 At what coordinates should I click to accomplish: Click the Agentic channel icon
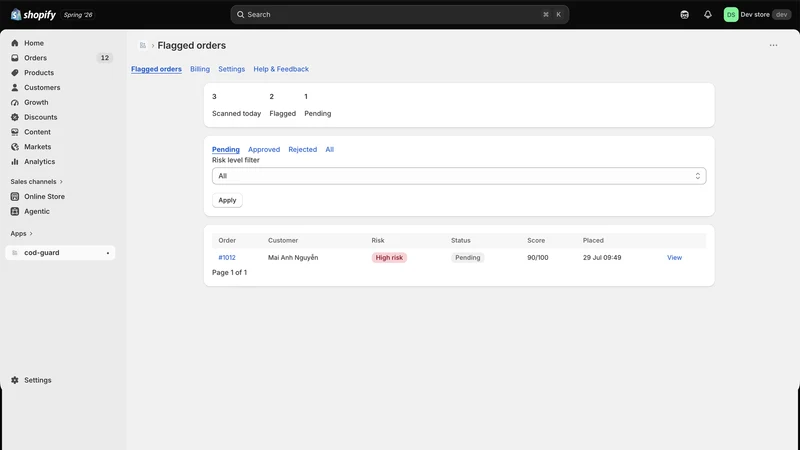point(15,211)
